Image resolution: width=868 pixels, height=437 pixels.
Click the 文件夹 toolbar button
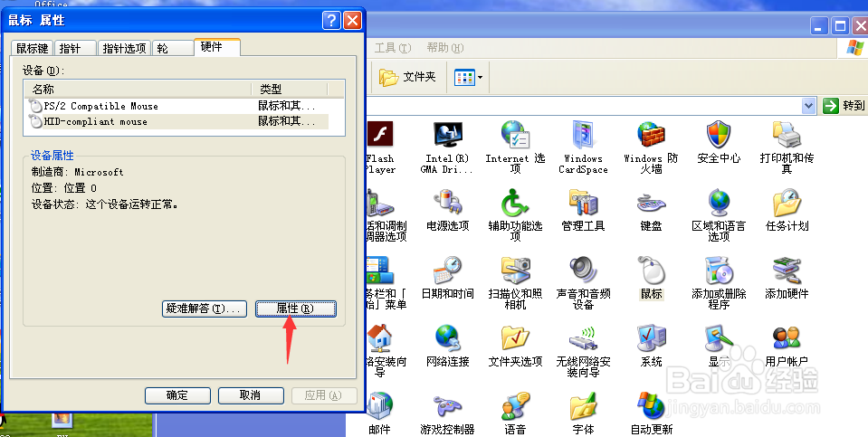pyautogui.click(x=407, y=77)
